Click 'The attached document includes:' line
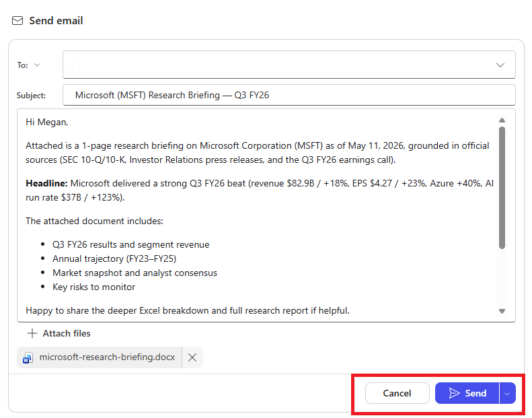532x418 pixels. pyautogui.click(x=94, y=221)
